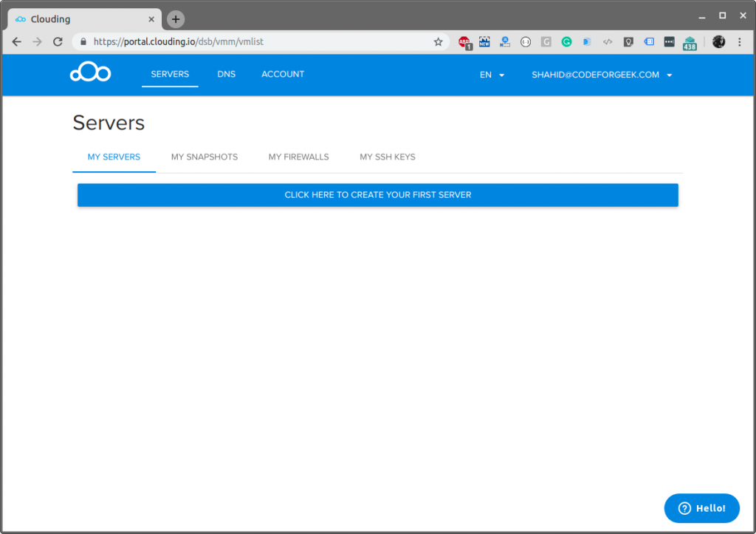Open the Grammarly extension
This screenshot has height=534, width=756.
[x=566, y=42]
